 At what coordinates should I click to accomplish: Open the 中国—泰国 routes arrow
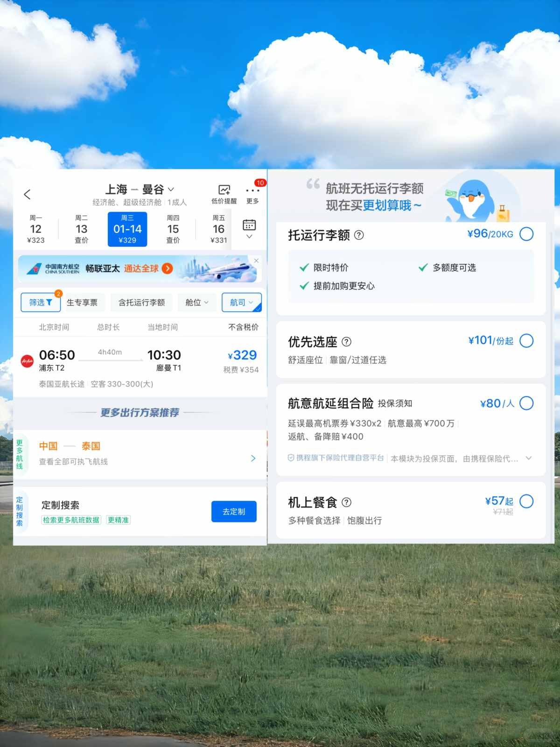coord(253,458)
